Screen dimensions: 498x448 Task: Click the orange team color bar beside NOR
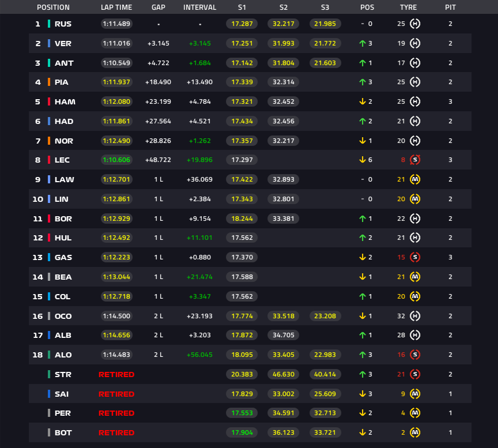49,141
